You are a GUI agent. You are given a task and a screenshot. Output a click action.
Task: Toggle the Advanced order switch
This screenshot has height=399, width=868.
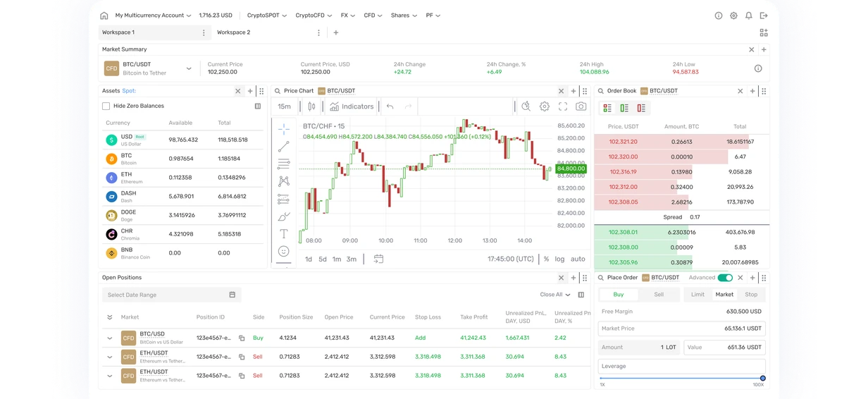click(725, 278)
